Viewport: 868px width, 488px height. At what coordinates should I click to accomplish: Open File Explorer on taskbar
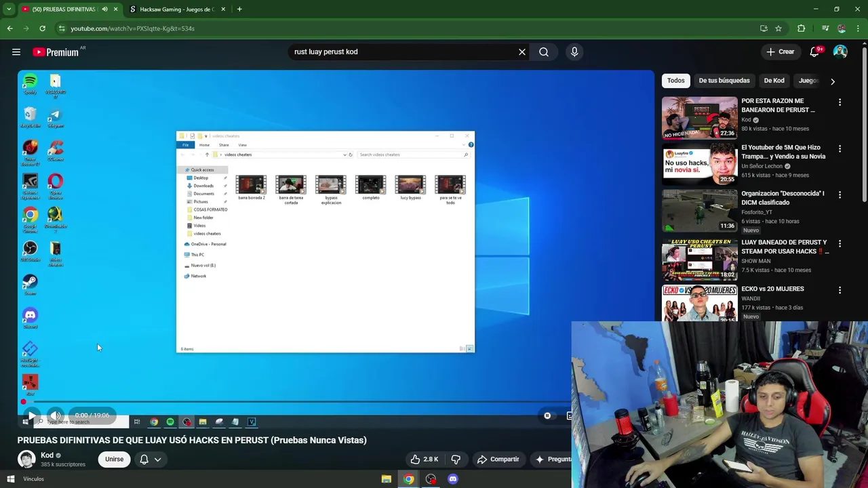[386, 479]
